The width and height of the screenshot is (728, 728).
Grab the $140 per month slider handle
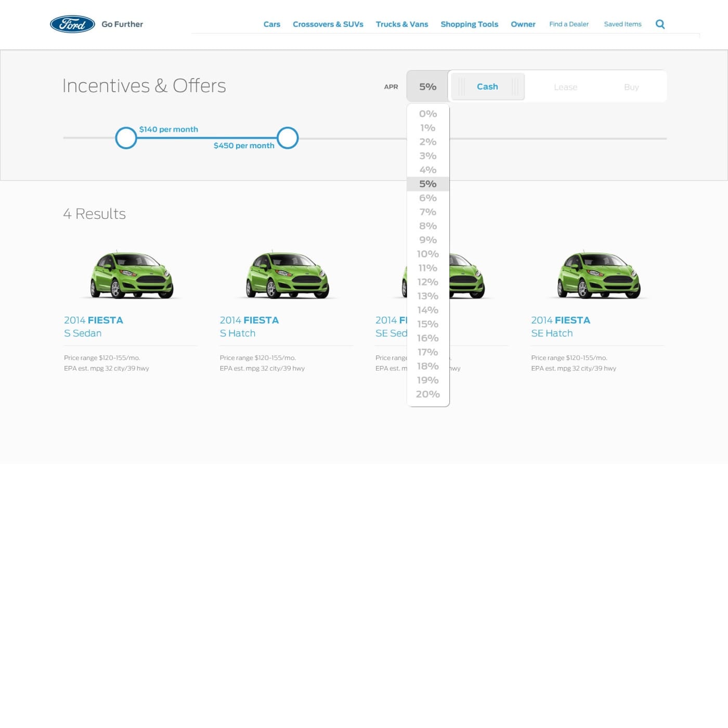126,138
